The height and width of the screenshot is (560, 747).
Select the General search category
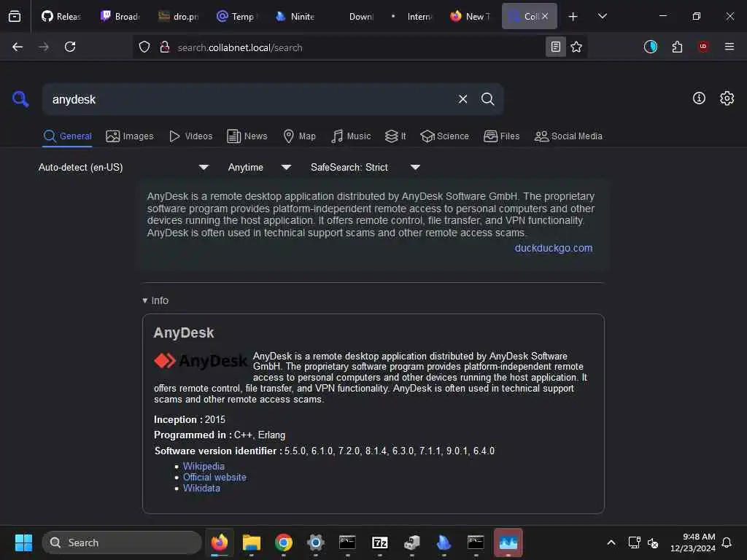67,136
